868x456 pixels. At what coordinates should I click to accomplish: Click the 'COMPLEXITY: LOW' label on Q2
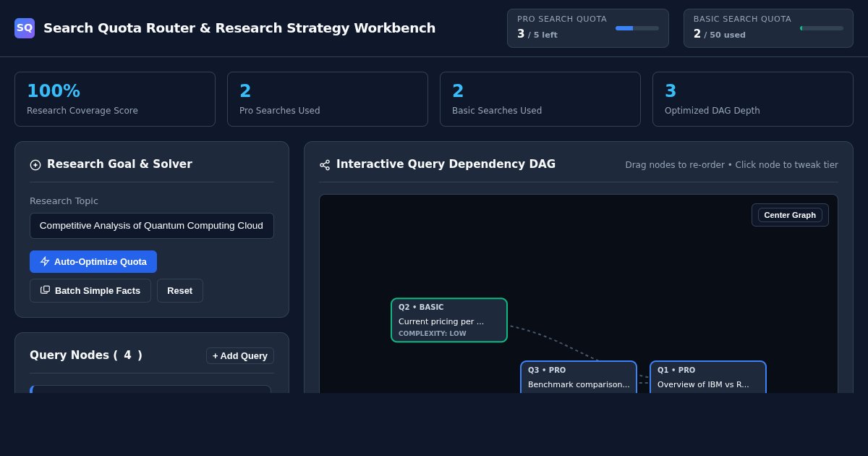pos(433,334)
